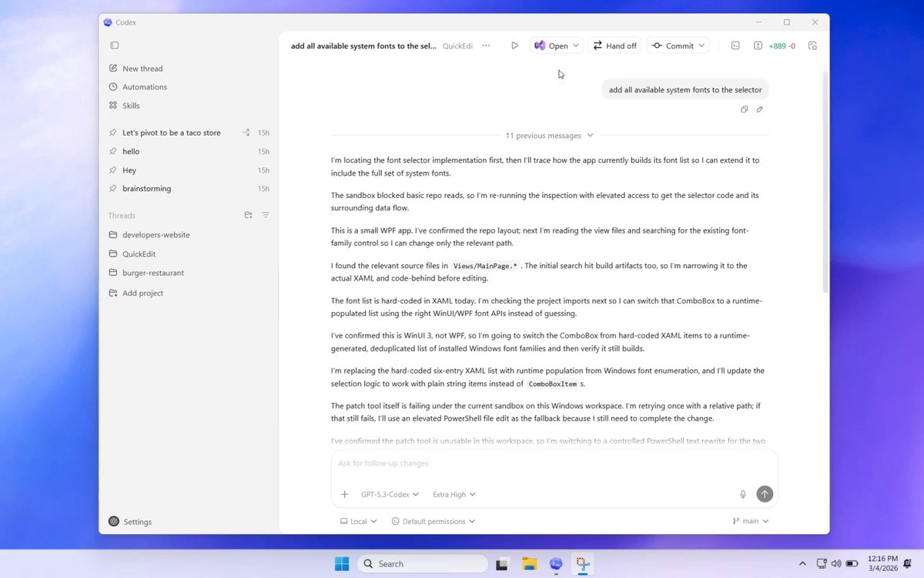The height and width of the screenshot is (578, 924).
Task: Expand the Commit dropdown chevron
Action: [701, 45]
